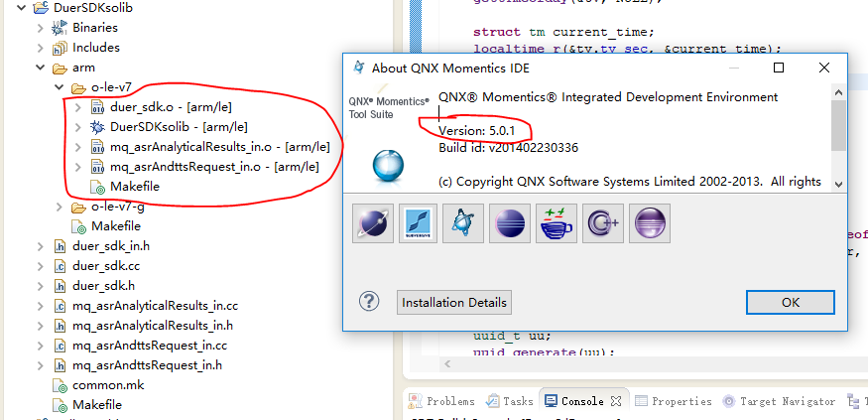Click the dark blue Eclipse plug-in icon
The image size is (868, 420).
point(510,223)
